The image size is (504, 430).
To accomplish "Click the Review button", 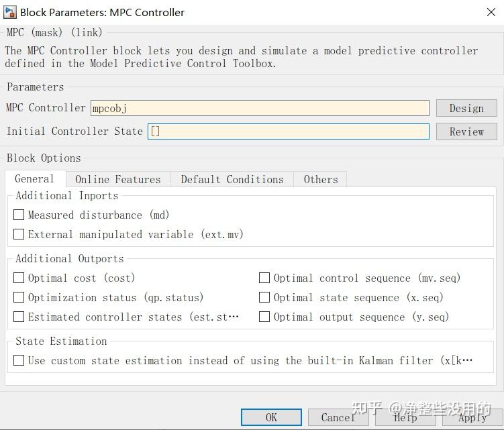I will tap(466, 131).
